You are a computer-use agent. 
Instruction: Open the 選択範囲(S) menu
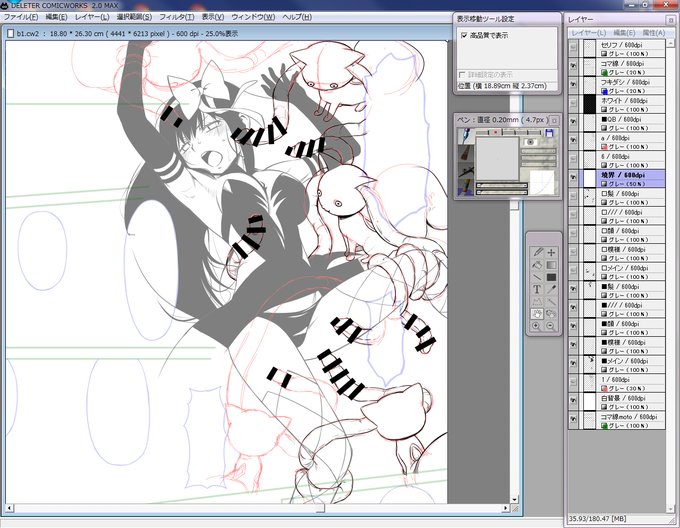click(x=134, y=17)
